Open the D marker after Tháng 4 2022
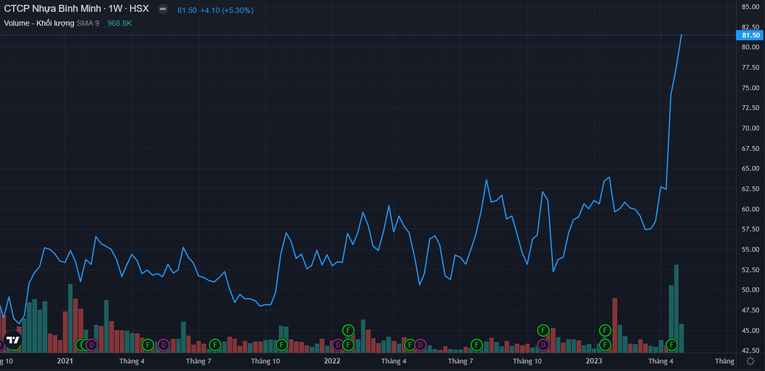This screenshot has width=765, height=371. 420,345
